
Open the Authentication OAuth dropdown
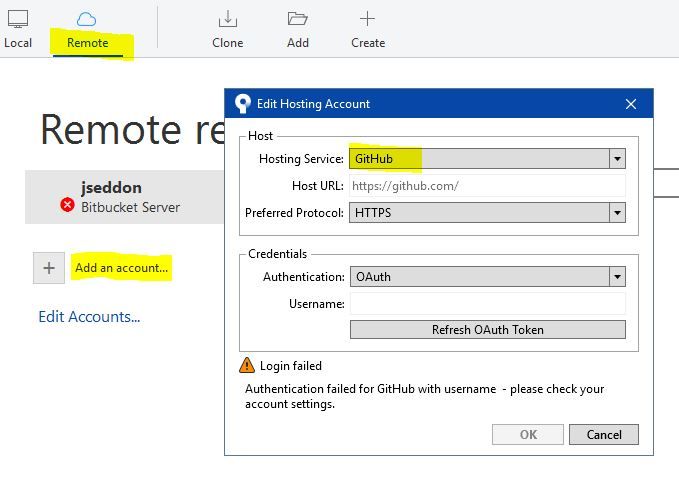point(488,277)
